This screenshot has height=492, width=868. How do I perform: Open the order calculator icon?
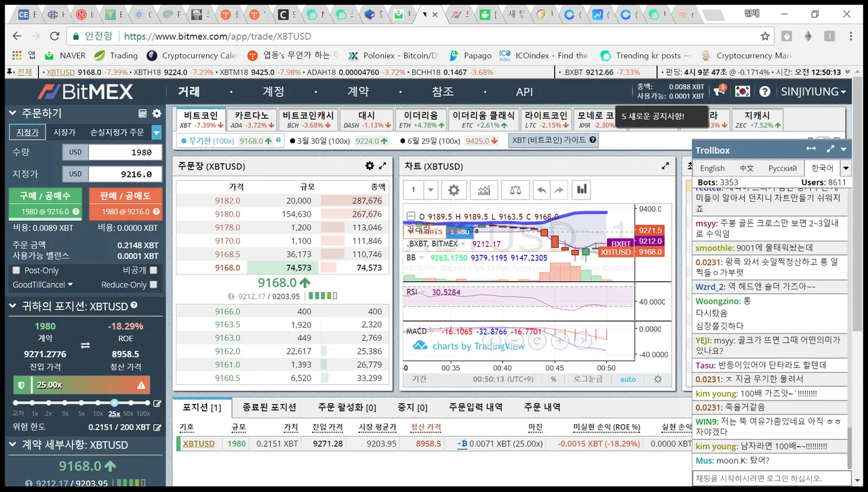(x=142, y=113)
